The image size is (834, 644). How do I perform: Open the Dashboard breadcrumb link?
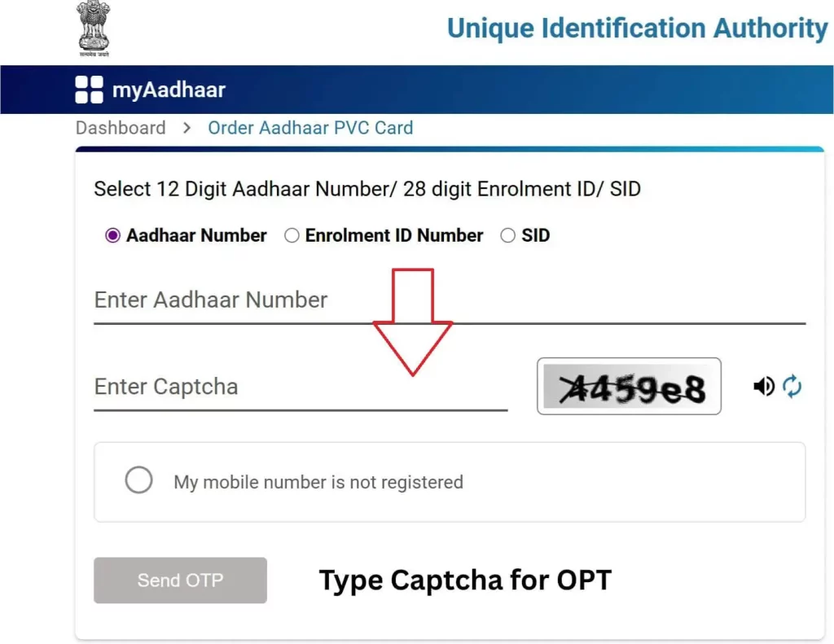click(x=120, y=128)
